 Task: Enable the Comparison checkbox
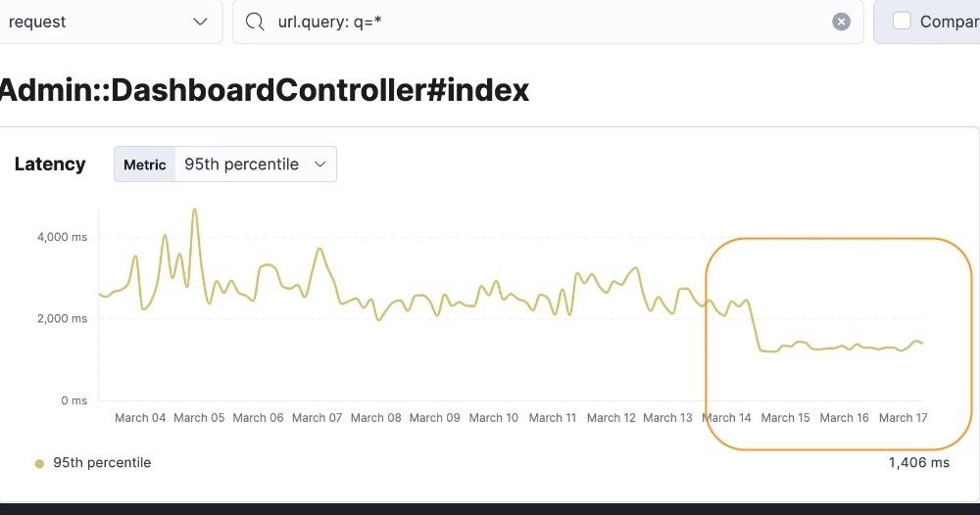click(x=902, y=22)
